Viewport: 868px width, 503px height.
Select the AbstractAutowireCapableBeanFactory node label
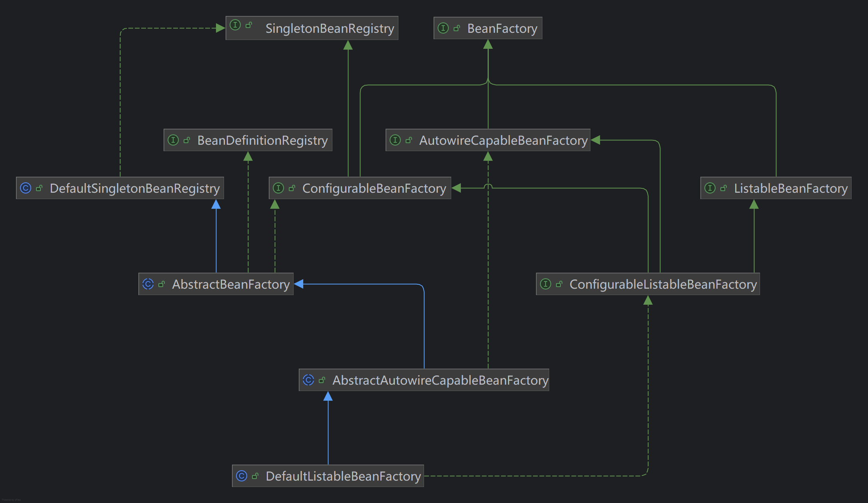pos(440,380)
